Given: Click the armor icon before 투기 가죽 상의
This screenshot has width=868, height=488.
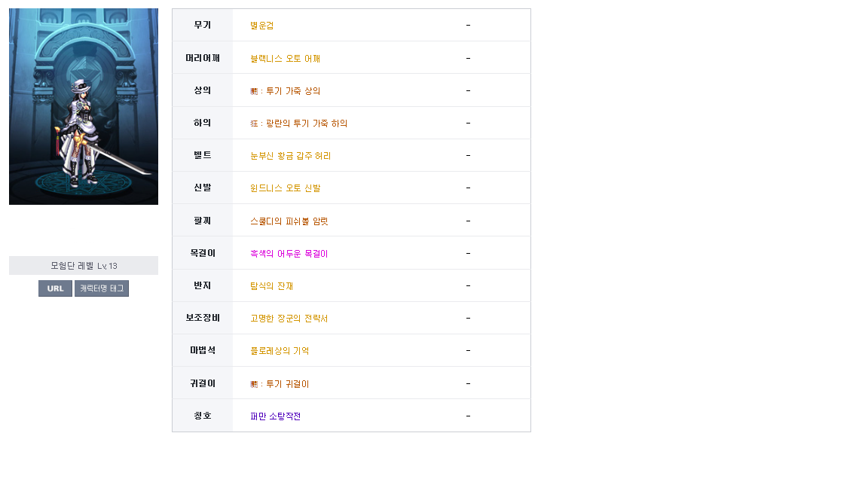Looking at the screenshot, I should pos(253,91).
